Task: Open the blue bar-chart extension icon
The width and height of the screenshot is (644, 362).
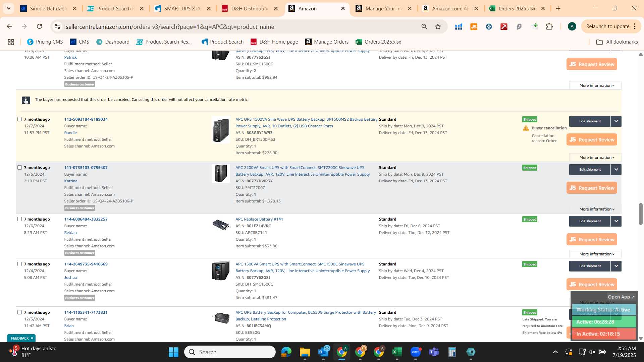Action: click(x=459, y=26)
